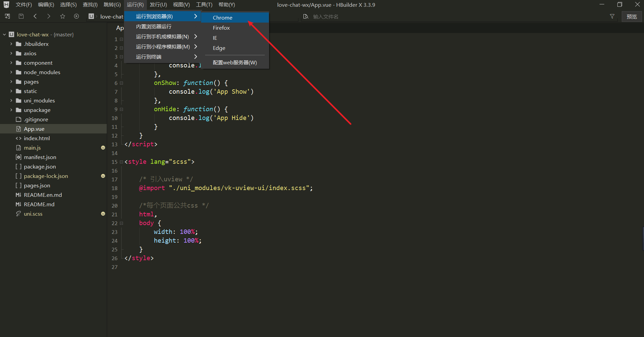
Task: Expand the static folder
Action: 11,91
